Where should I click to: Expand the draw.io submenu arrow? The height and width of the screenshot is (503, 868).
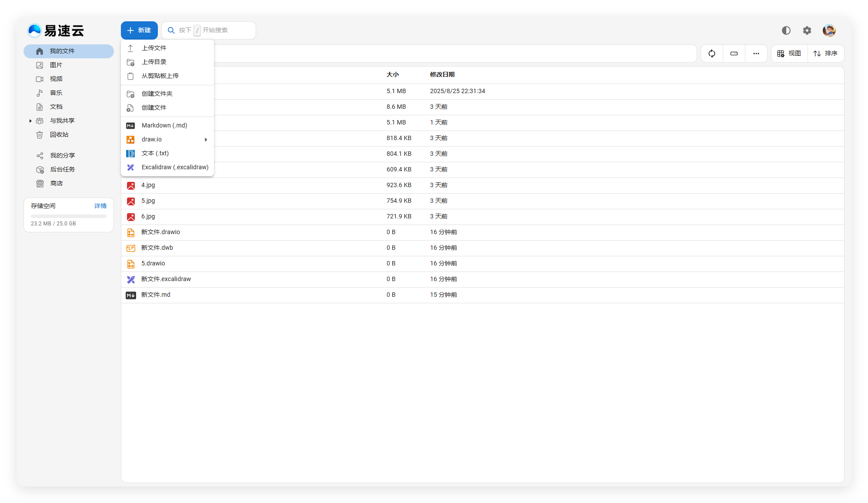206,140
